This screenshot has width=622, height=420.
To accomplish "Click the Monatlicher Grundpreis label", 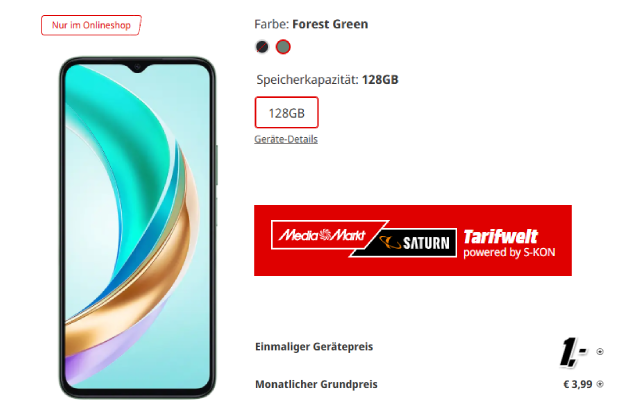I will pyautogui.click(x=316, y=384).
